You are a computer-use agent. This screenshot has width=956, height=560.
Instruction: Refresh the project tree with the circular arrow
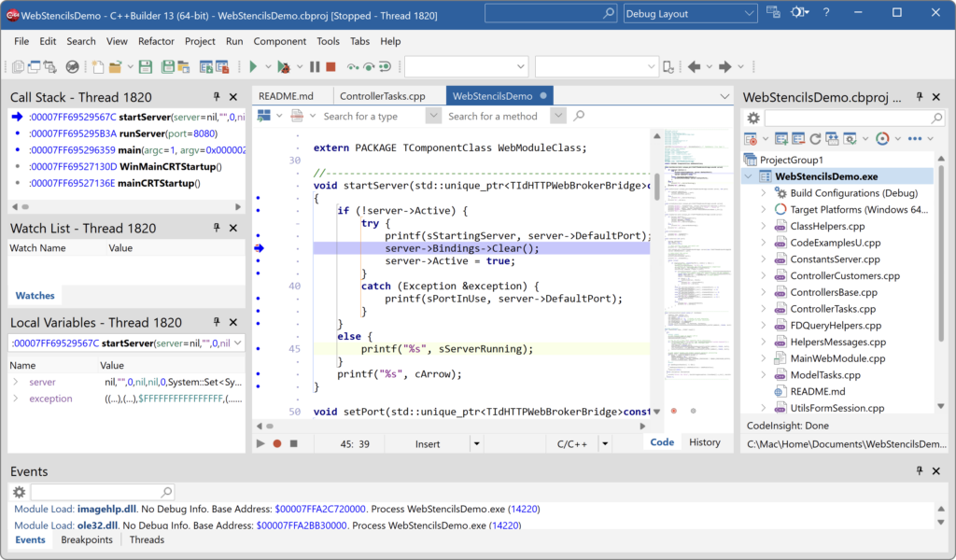pyautogui.click(x=815, y=139)
